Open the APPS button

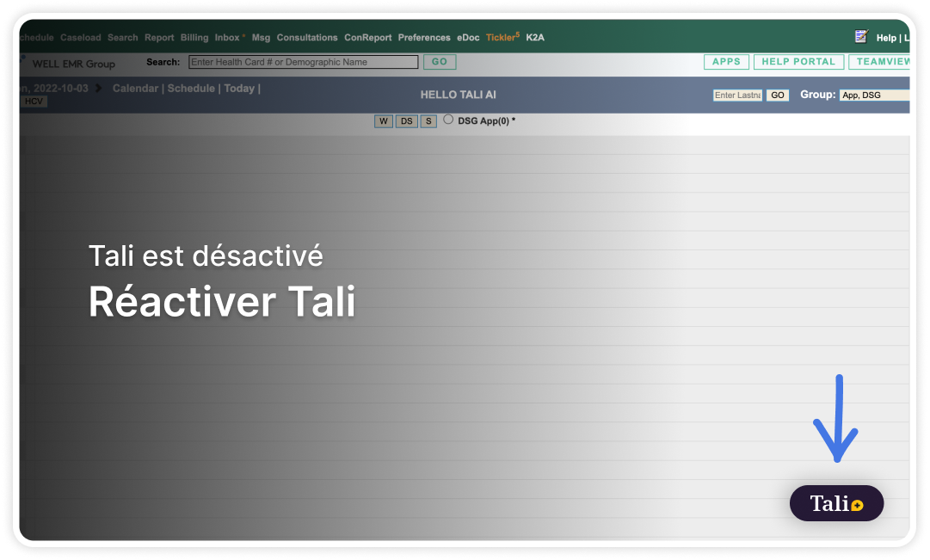pyautogui.click(x=727, y=62)
